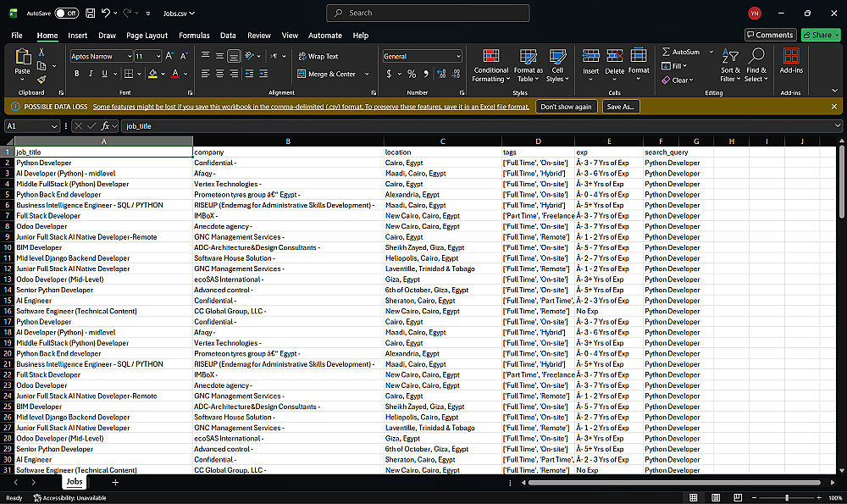Open the File menu
Image resolution: width=847 pixels, height=504 pixels.
[x=17, y=35]
